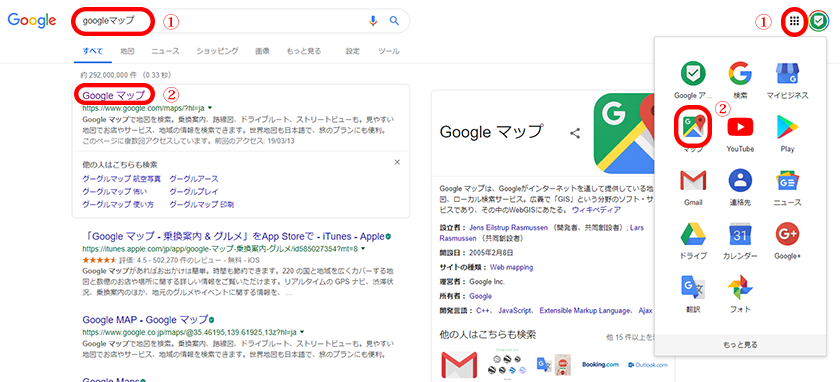Open the ニュース app icon
The image size is (840, 382).
point(787,181)
